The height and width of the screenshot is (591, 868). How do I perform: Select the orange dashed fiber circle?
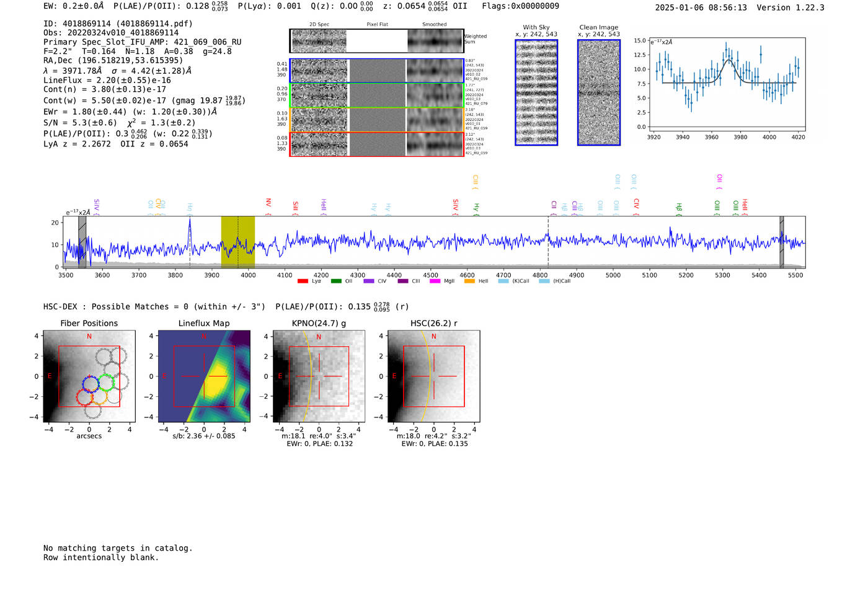pos(99,397)
